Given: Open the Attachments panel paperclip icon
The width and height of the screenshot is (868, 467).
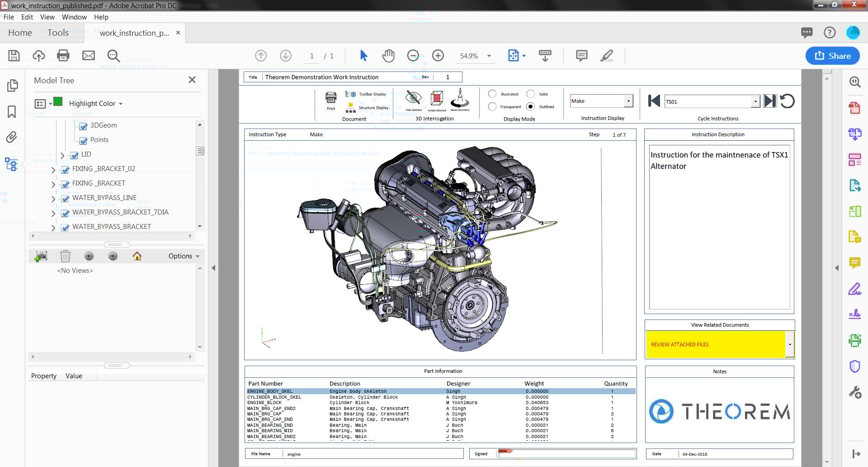Looking at the screenshot, I should (x=12, y=137).
